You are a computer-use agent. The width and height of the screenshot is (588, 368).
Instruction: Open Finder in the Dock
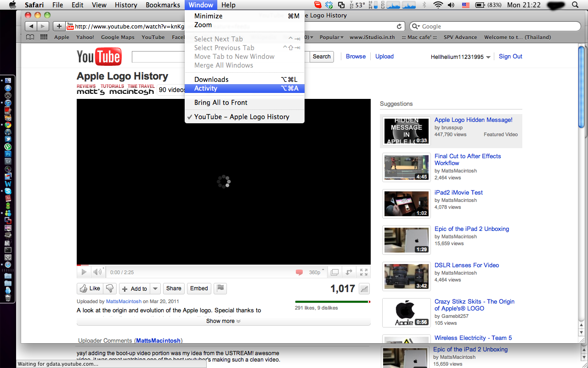tap(8, 80)
